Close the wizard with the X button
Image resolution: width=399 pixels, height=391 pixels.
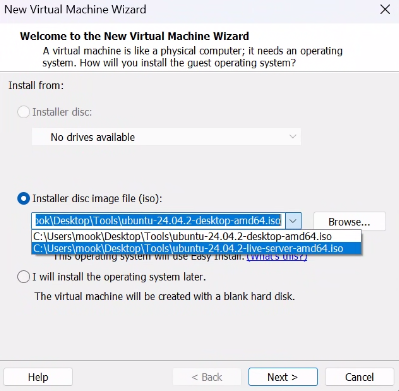385,9
